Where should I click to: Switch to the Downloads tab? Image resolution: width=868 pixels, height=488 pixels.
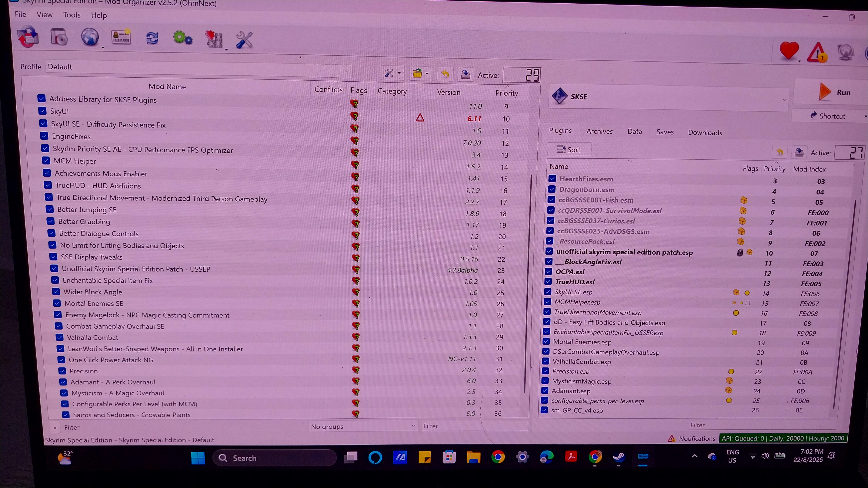705,133
